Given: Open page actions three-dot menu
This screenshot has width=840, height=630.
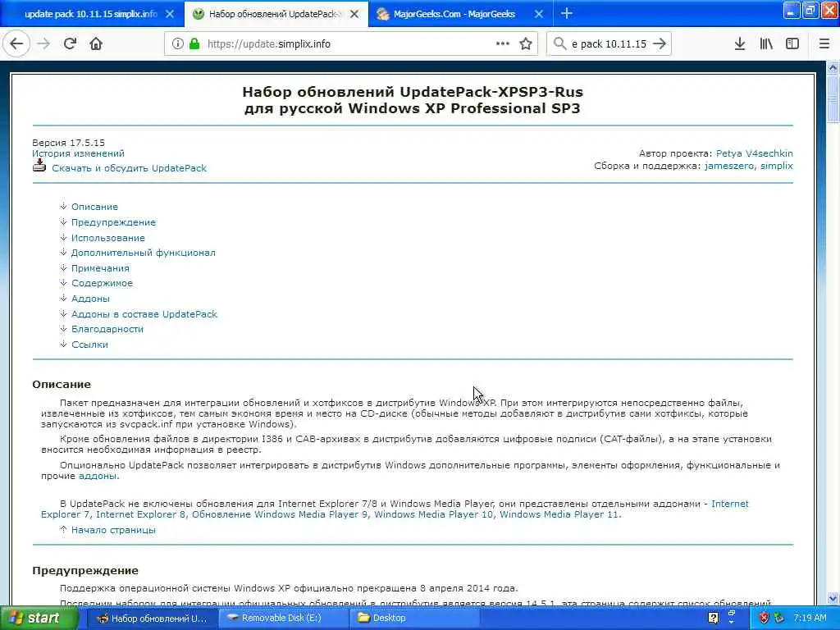Looking at the screenshot, I should coord(503,44).
